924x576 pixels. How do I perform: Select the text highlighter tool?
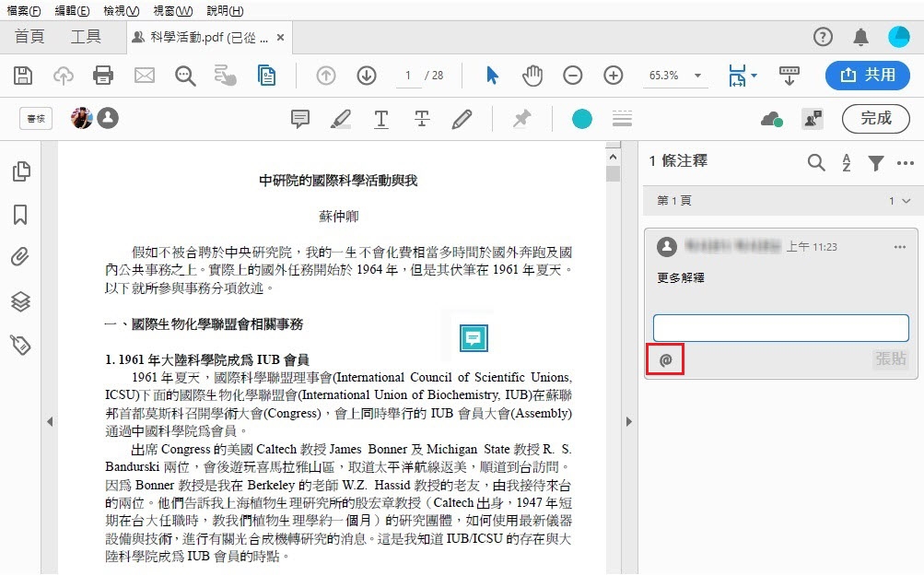coord(340,118)
